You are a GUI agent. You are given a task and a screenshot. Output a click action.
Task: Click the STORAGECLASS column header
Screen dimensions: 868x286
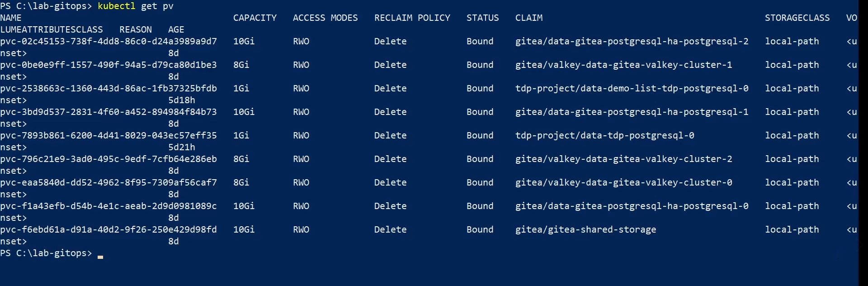(797, 18)
